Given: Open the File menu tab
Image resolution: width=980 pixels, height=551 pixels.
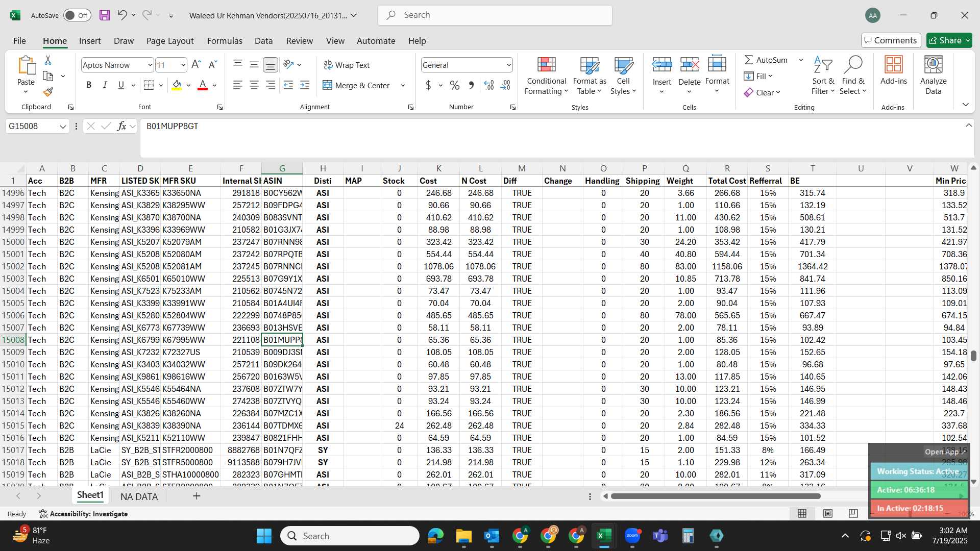Looking at the screenshot, I should 19,41.
